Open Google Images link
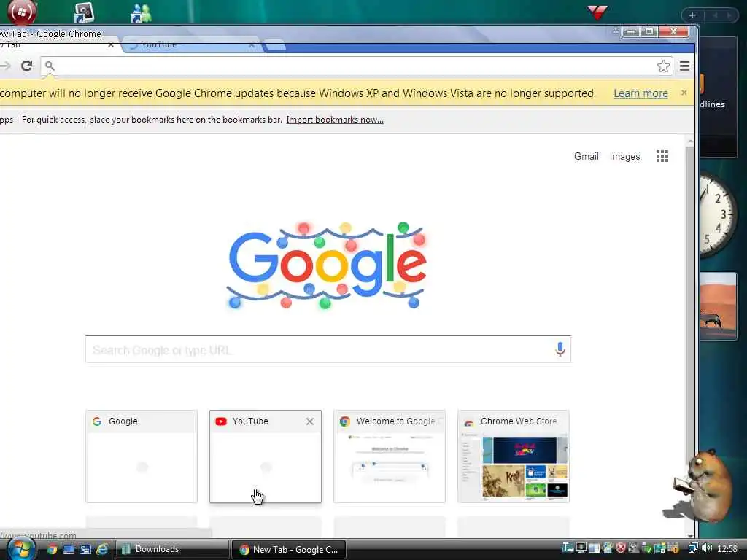This screenshot has height=560, width=747. click(x=624, y=156)
